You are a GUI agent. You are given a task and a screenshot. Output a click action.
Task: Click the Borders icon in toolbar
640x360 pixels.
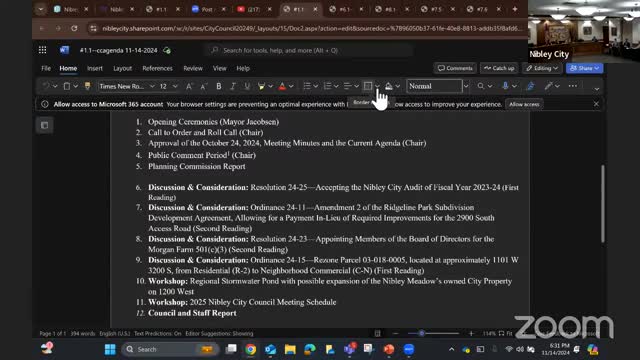[x=368, y=86]
